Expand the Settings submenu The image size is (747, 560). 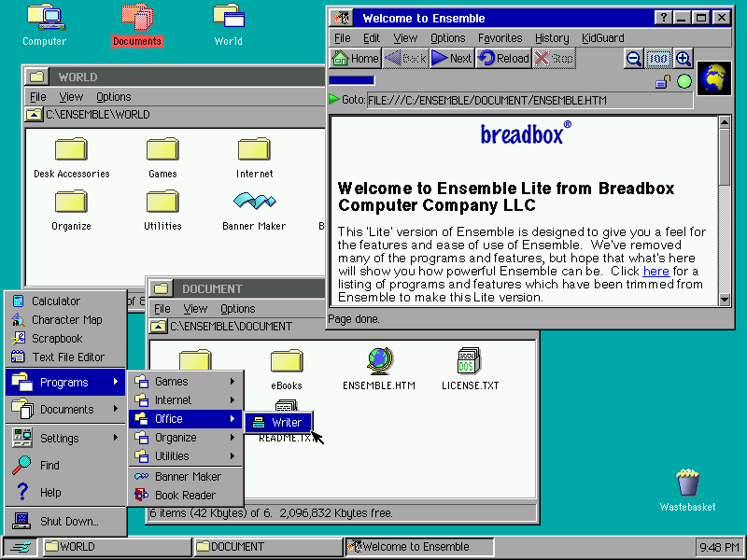[65, 438]
